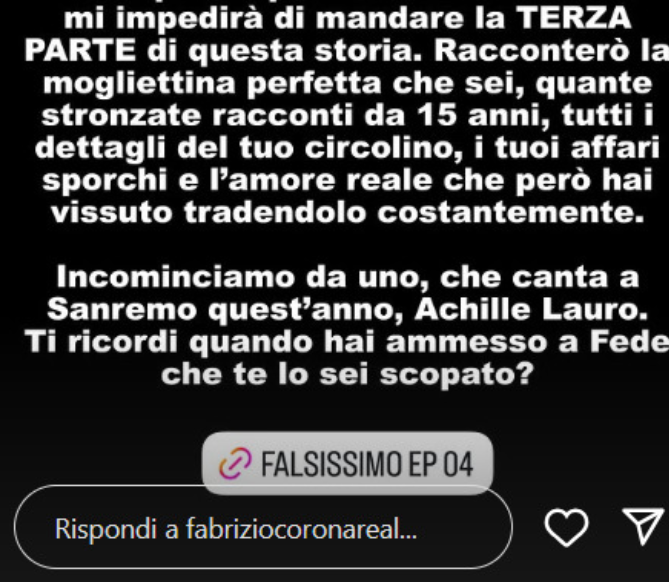Image resolution: width=669 pixels, height=582 pixels.
Task: Open the FALSISSIMO EP 04 link sticker
Action: (347, 463)
